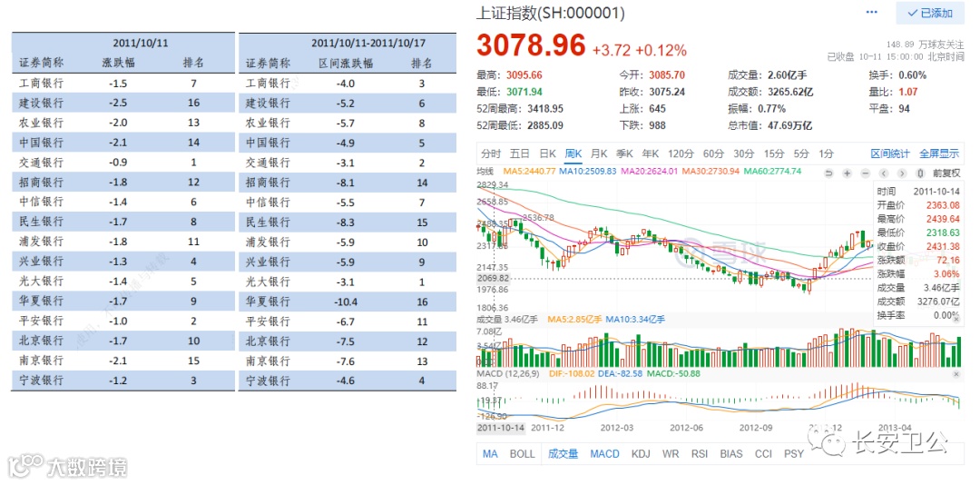
Task: Zoom out chart with the minus icon
Action: coord(865,173)
